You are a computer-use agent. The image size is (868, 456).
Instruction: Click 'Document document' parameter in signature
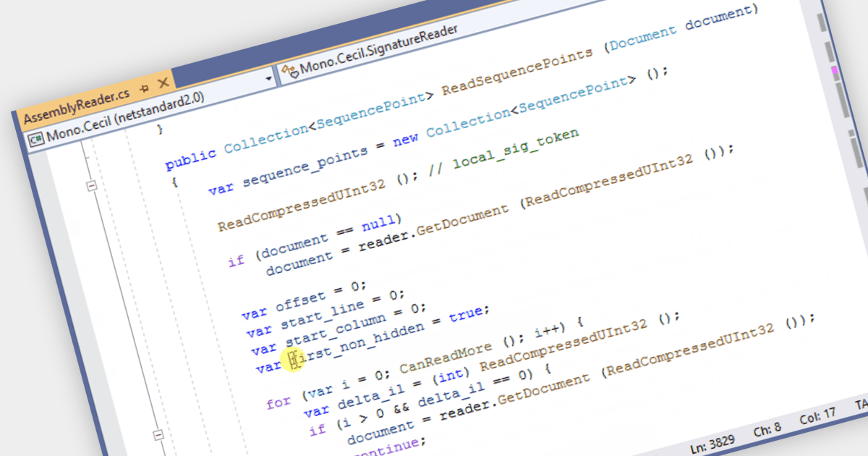pyautogui.click(x=681, y=28)
